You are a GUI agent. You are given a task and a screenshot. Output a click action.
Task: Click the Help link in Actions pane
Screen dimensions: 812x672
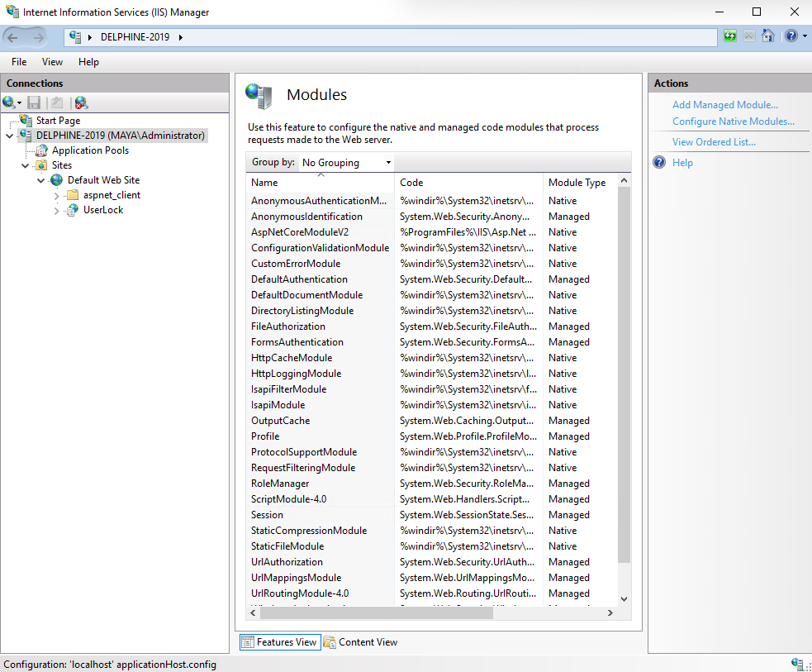682,163
